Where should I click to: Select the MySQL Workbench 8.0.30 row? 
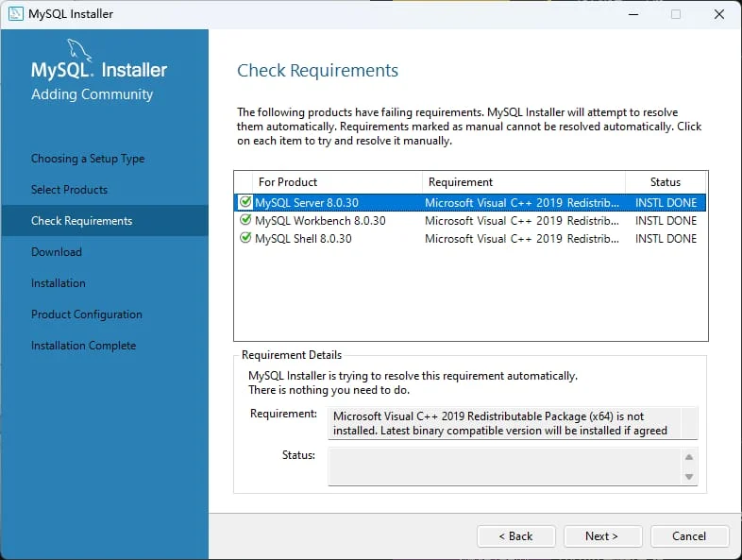tap(470, 221)
